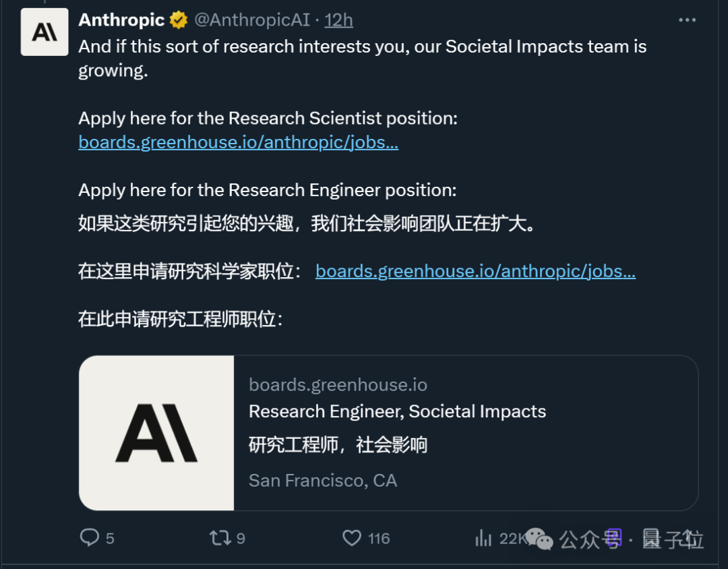Open the three-dot more options menu
Screen dimensions: 728x569
coord(687,20)
